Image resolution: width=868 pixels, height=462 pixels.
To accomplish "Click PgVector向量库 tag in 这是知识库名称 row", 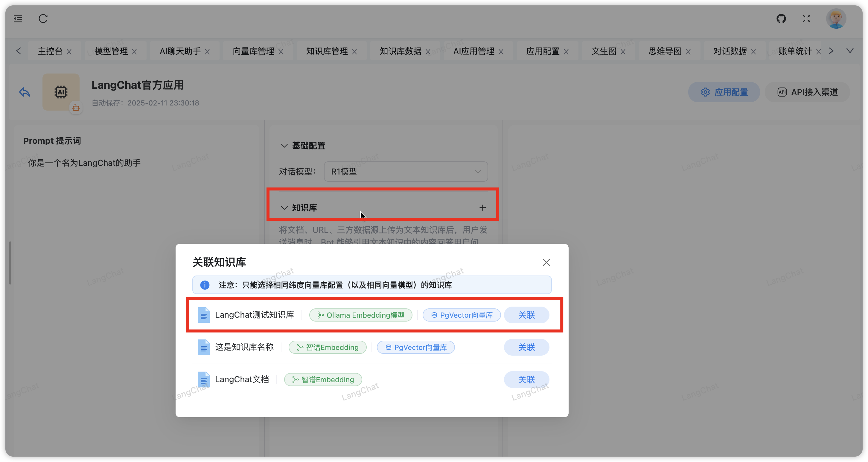I will [x=416, y=347].
